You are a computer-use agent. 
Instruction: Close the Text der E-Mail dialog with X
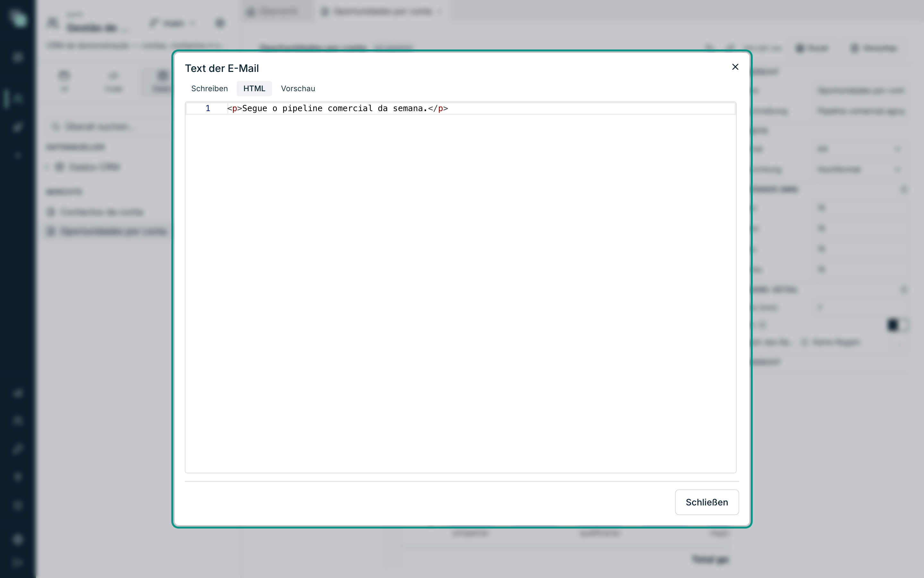point(735,67)
